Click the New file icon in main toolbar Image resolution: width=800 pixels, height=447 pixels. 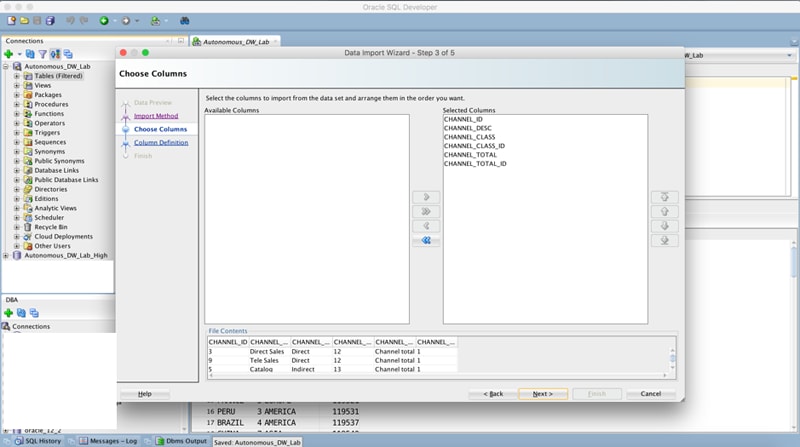coord(11,20)
